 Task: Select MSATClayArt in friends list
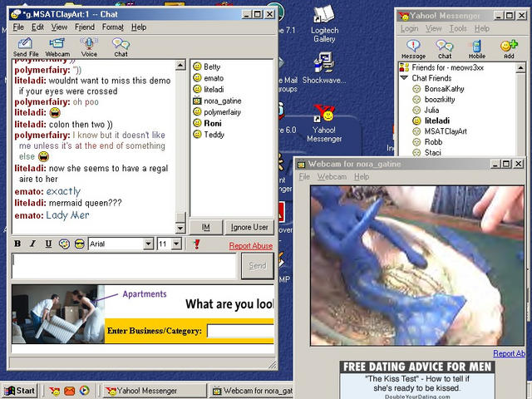(x=440, y=131)
